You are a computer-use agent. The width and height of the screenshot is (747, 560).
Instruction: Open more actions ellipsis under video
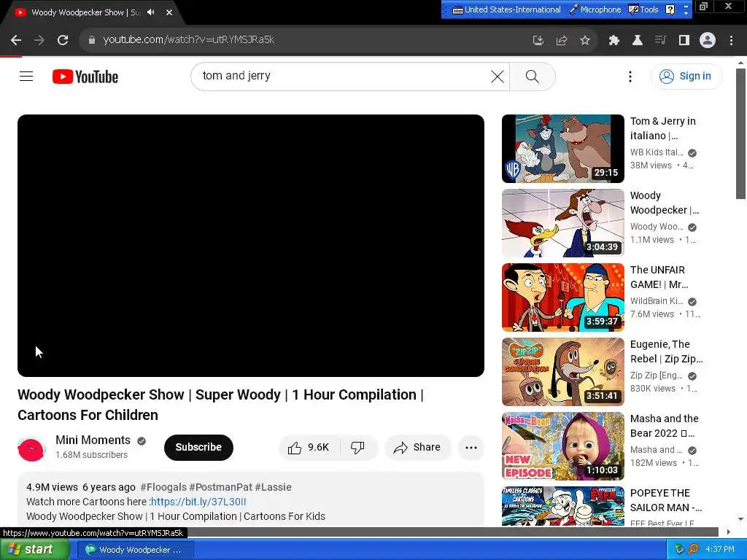click(x=471, y=447)
